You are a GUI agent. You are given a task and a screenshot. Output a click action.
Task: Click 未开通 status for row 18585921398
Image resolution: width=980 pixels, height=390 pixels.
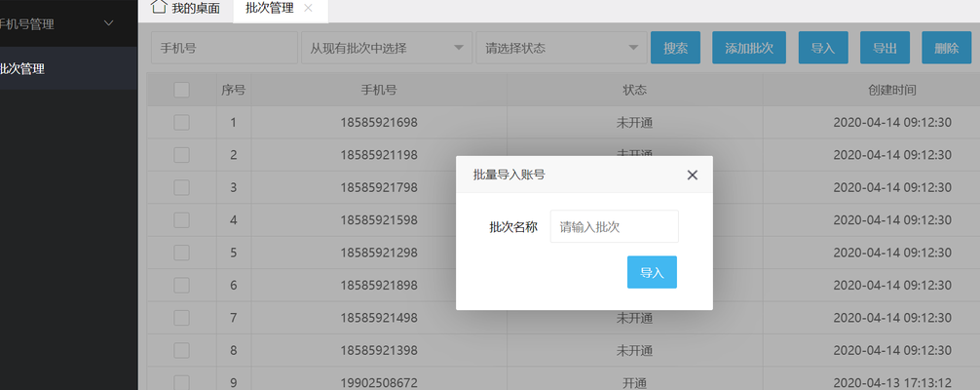coord(634,351)
